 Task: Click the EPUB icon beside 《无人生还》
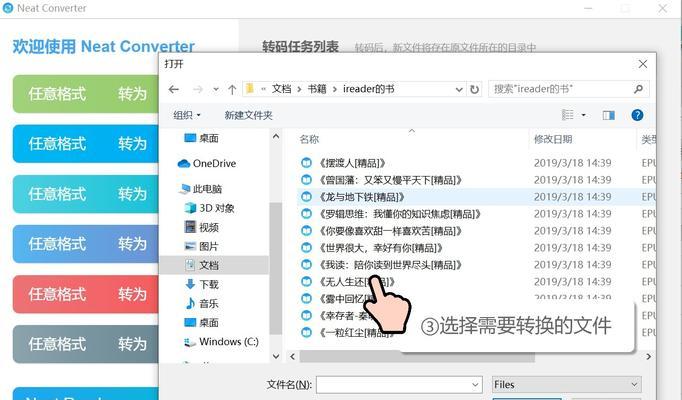[307, 281]
